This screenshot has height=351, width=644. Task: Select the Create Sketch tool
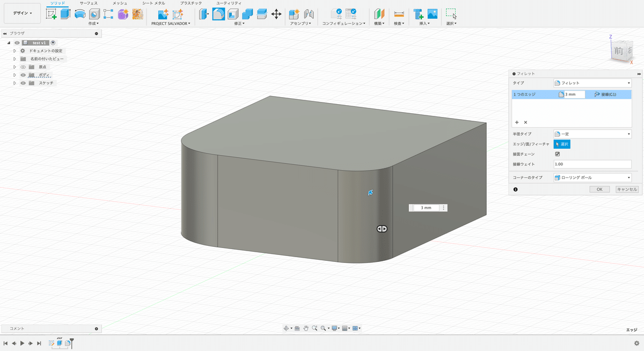tap(52, 14)
